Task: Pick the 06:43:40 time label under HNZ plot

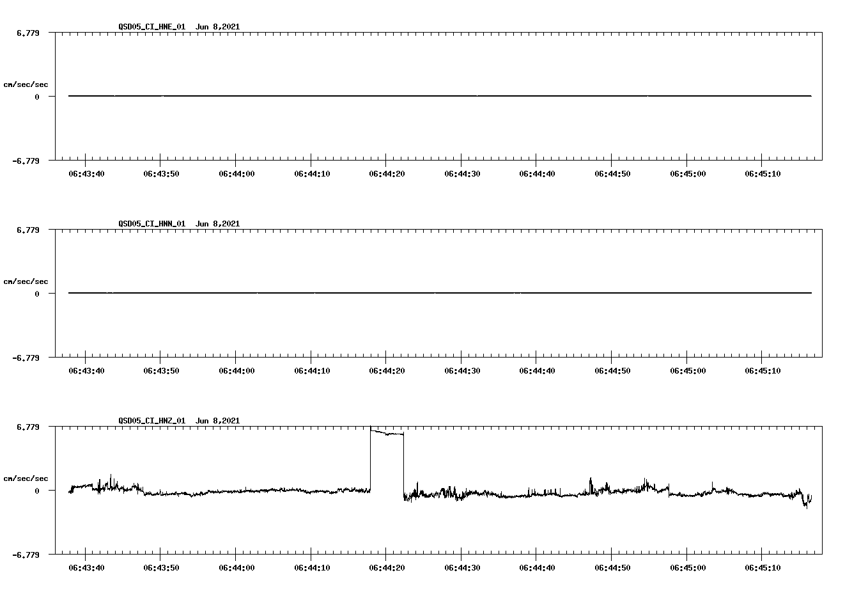Action: tap(86, 568)
